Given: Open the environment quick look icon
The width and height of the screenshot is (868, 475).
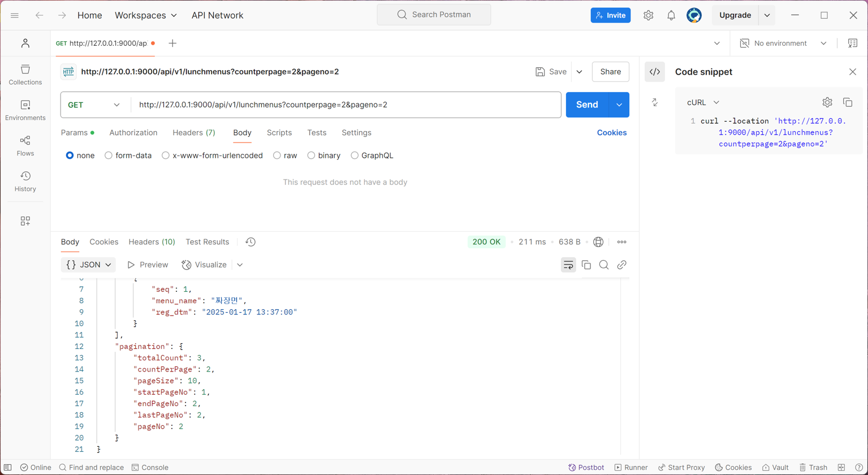Looking at the screenshot, I should [x=853, y=44].
